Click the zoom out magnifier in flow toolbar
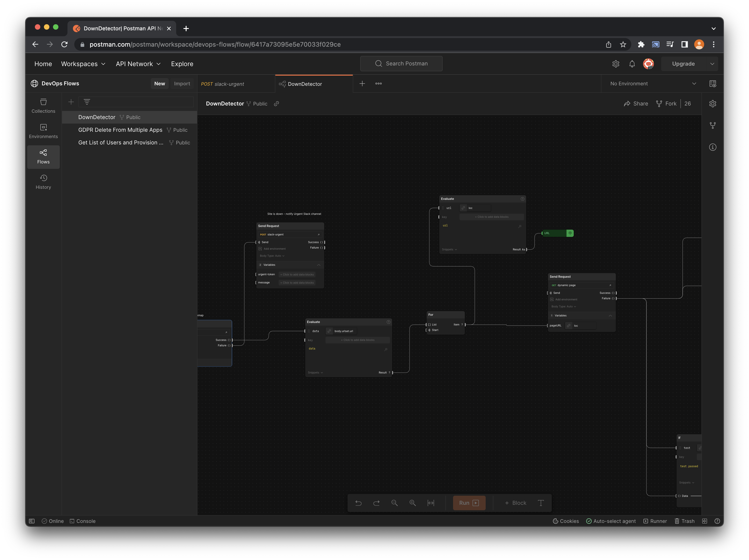This screenshot has width=749, height=560. [x=394, y=503]
